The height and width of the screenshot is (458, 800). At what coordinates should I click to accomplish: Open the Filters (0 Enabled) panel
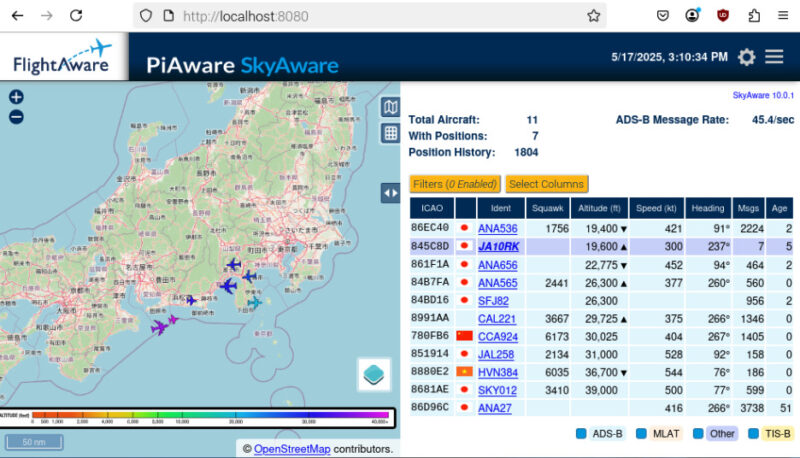pos(455,184)
